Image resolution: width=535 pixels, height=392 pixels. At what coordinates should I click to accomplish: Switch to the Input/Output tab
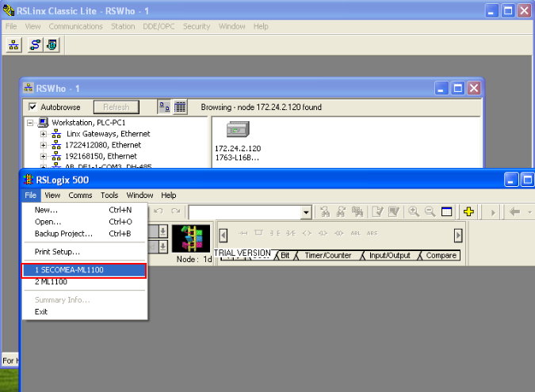point(390,255)
